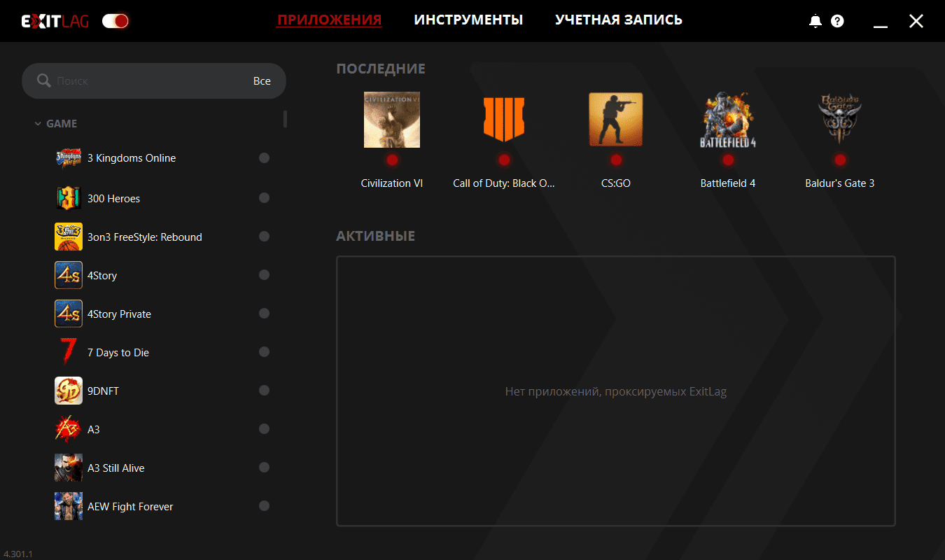Toggle status dot for 3 Kingdoms Online

264,158
